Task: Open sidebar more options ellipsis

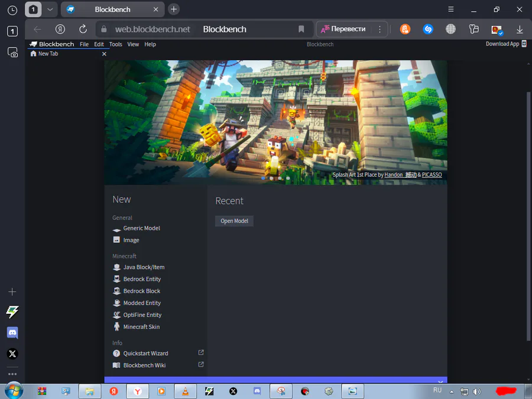Action: [x=12, y=374]
